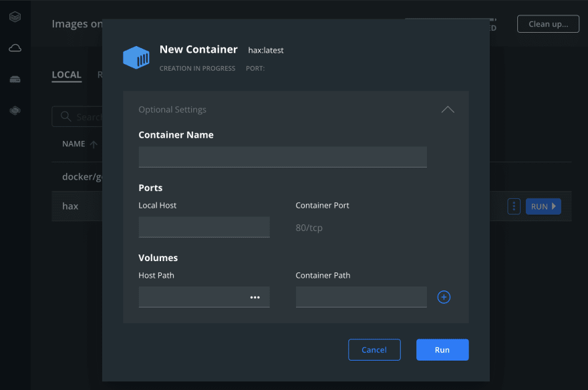Focus the Local Host port field

(x=204, y=227)
